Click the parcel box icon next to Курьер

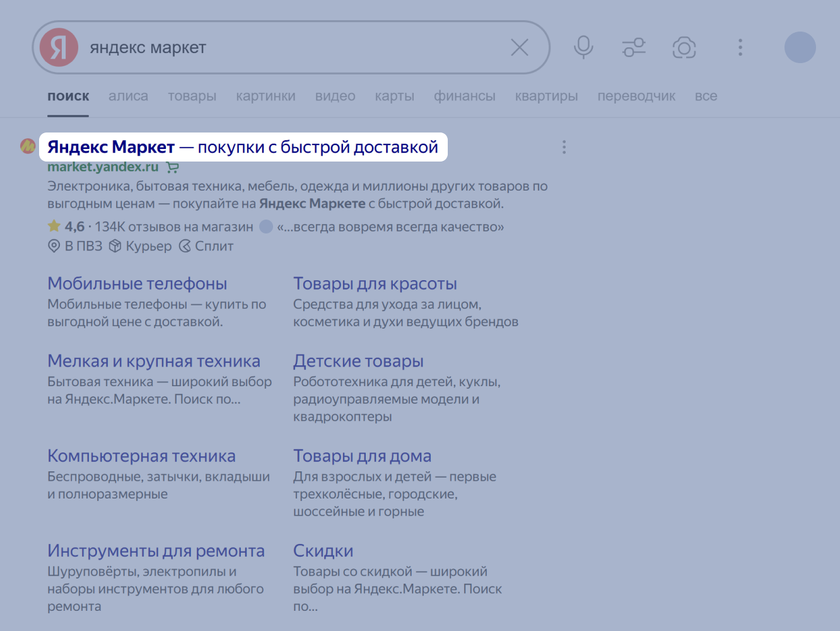pos(115,246)
